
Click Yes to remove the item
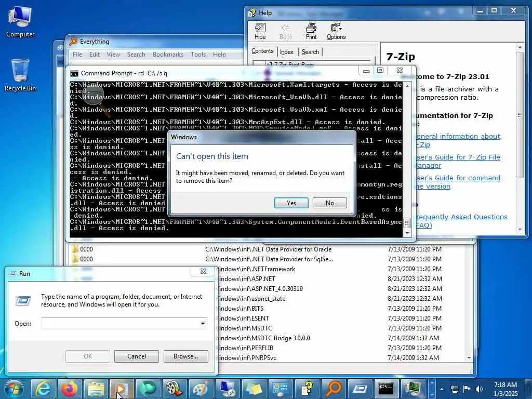click(291, 203)
